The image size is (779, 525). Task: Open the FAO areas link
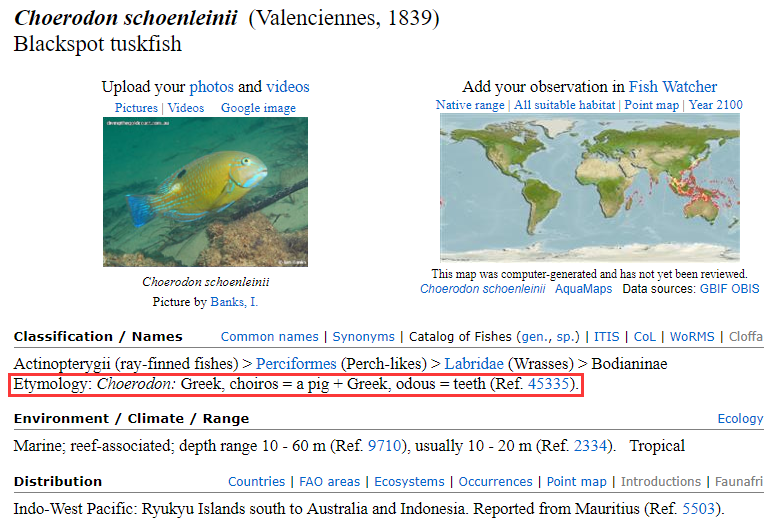pos(329,482)
